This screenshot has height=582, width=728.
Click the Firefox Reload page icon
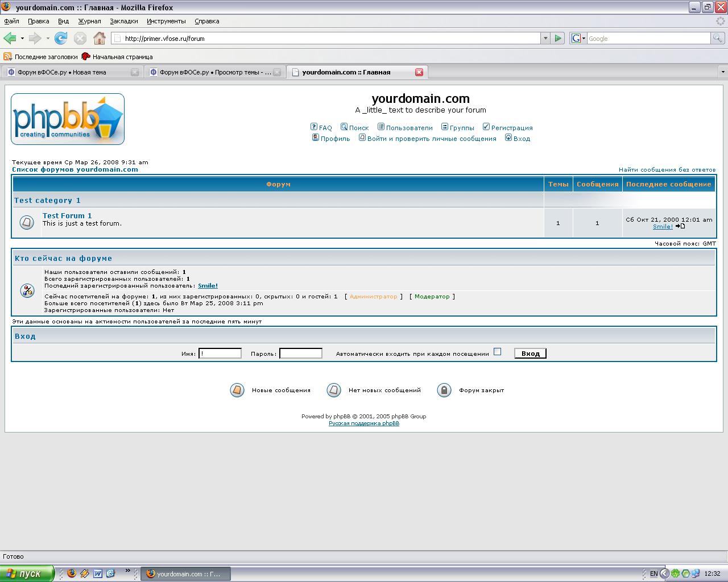[x=61, y=38]
